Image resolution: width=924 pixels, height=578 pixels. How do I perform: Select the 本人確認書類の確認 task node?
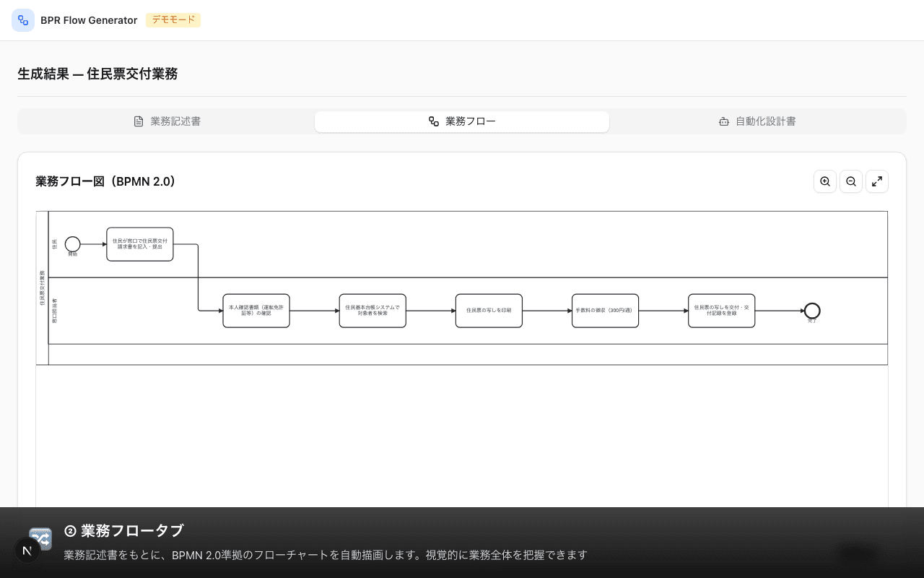(x=256, y=311)
